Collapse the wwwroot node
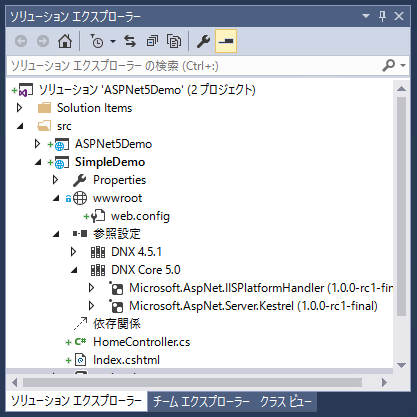The image size is (417, 417). tap(56, 198)
